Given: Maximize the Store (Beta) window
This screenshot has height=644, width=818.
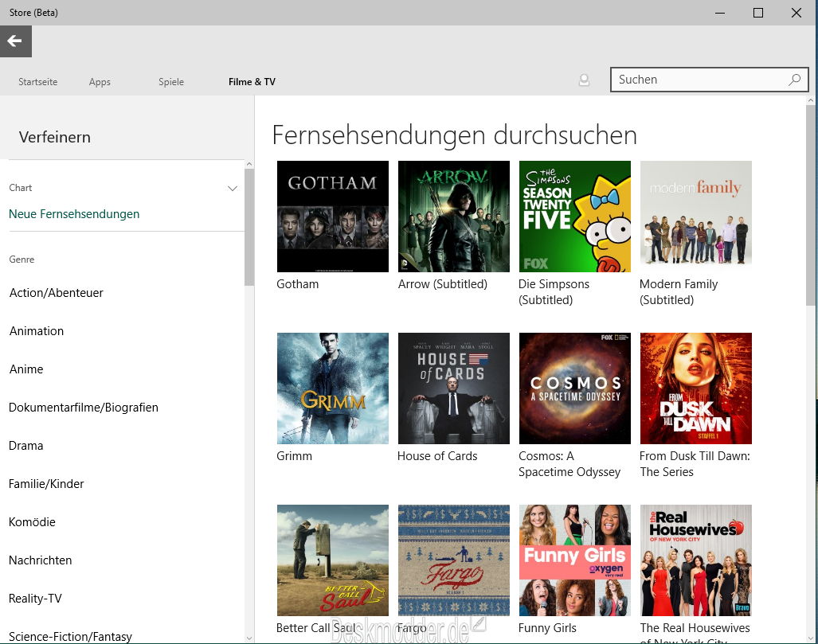Looking at the screenshot, I should [x=758, y=13].
